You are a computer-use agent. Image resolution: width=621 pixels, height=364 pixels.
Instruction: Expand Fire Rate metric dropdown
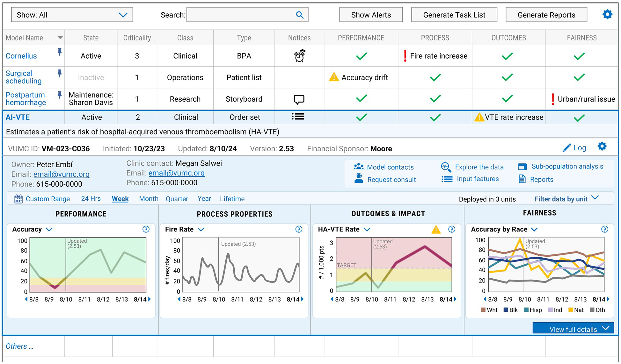click(201, 229)
